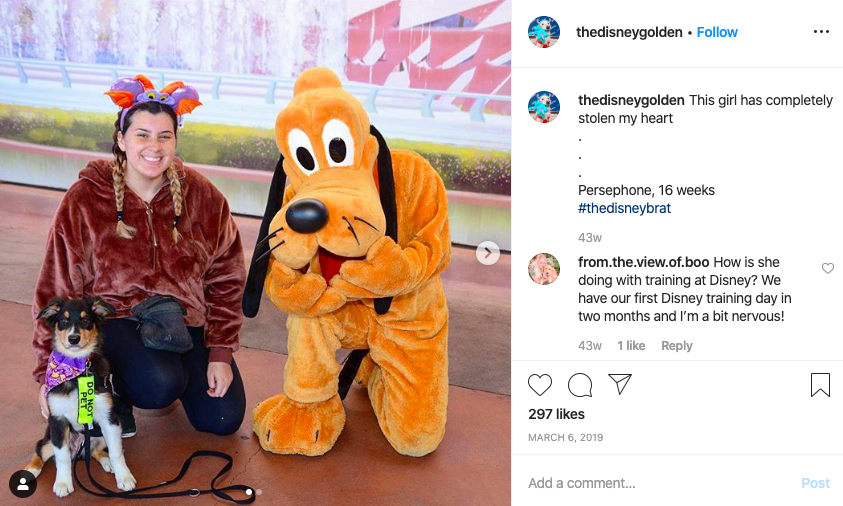
Task: Open #thedisneybrat hashtag link
Action: (x=624, y=208)
